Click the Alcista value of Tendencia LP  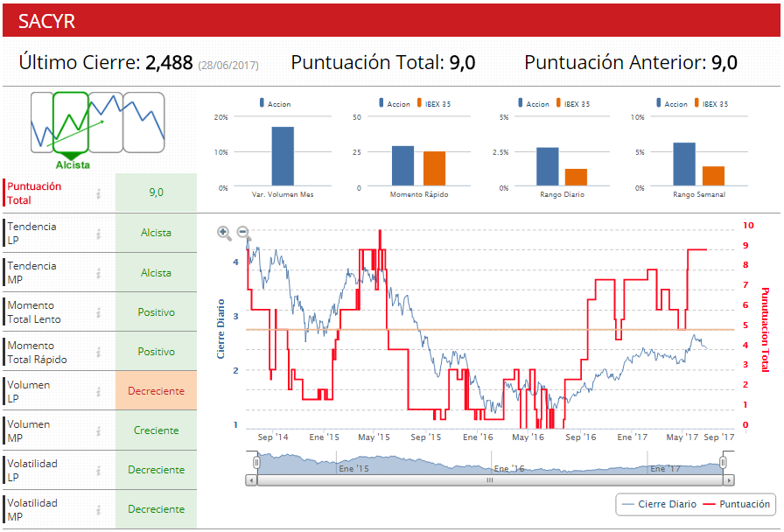[x=156, y=233]
